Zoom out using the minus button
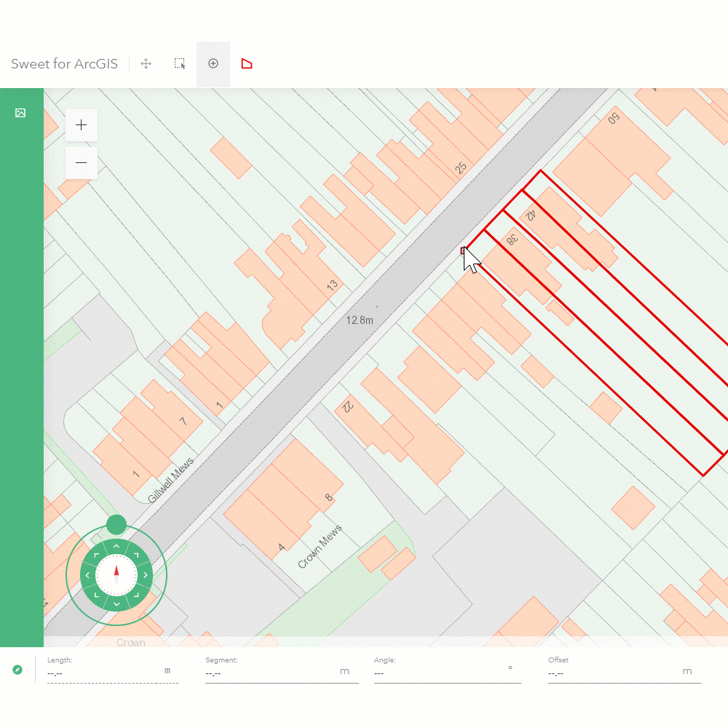This screenshot has height=728, width=728. coord(82,163)
